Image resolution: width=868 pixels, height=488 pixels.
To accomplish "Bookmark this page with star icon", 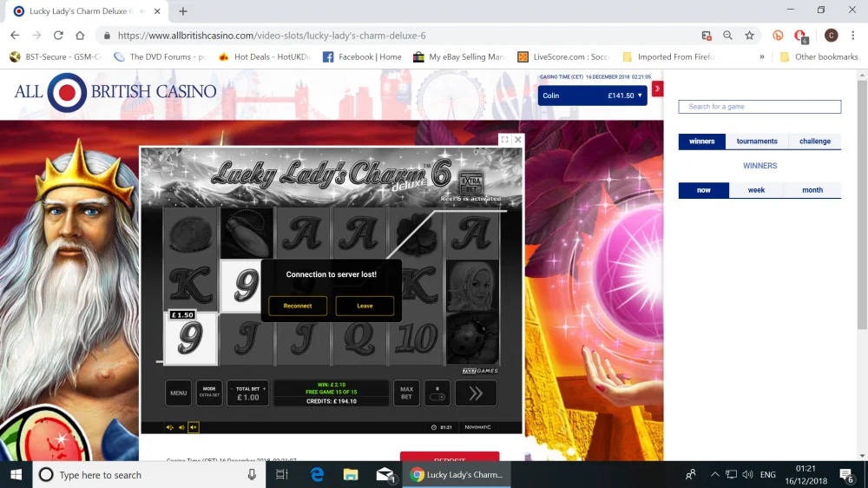I will tap(749, 36).
